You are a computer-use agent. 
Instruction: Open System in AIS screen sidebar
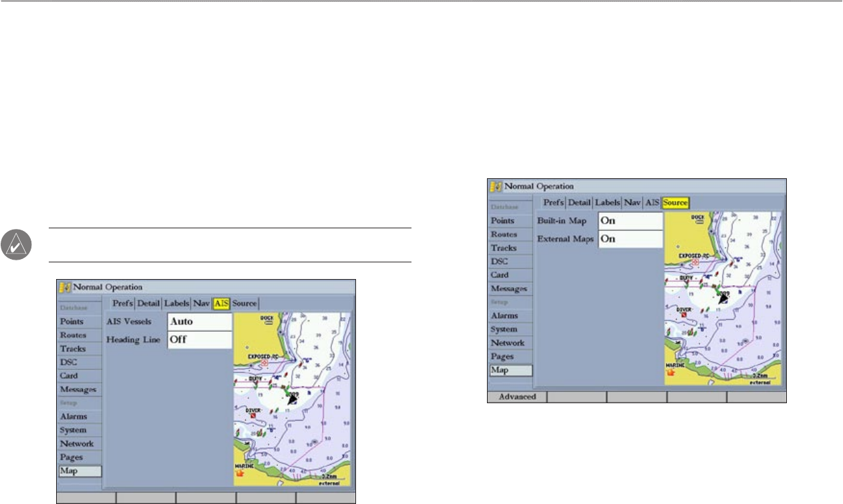click(79, 430)
